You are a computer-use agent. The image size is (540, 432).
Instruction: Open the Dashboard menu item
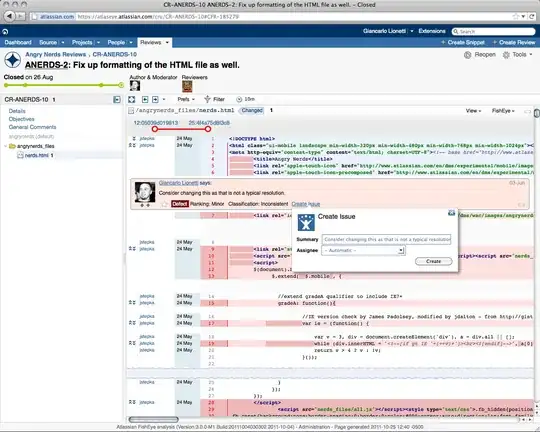[x=18, y=42]
